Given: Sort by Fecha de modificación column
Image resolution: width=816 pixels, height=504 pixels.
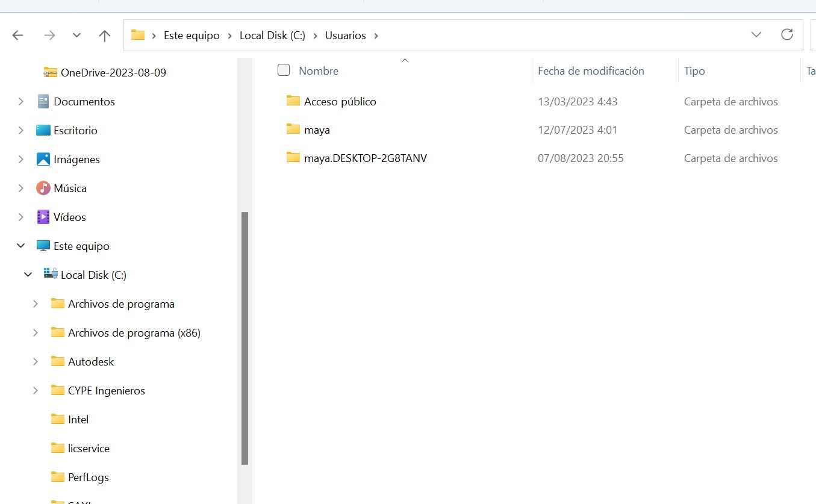Looking at the screenshot, I should pyautogui.click(x=591, y=71).
